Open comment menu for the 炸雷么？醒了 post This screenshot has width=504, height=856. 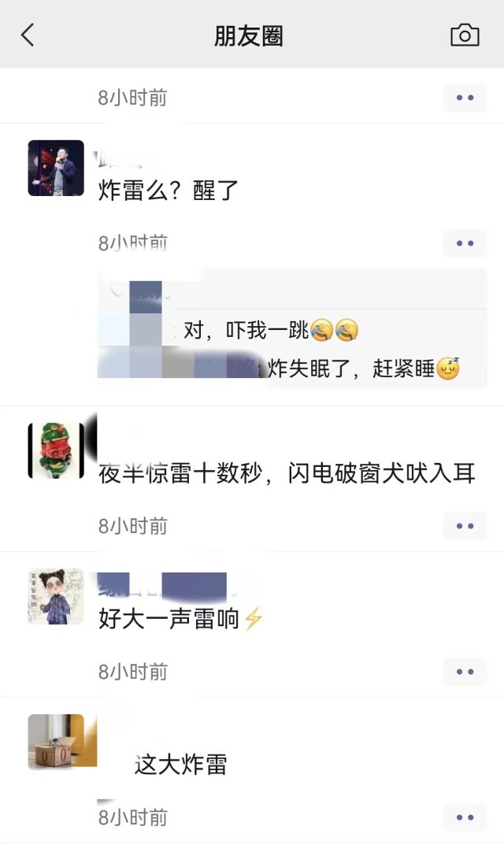465,243
